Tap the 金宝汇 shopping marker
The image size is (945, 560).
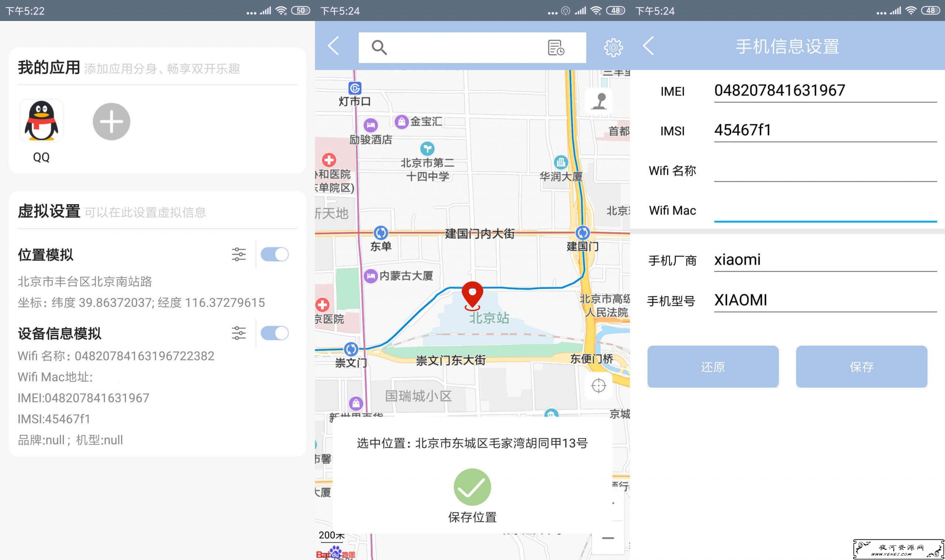401,122
